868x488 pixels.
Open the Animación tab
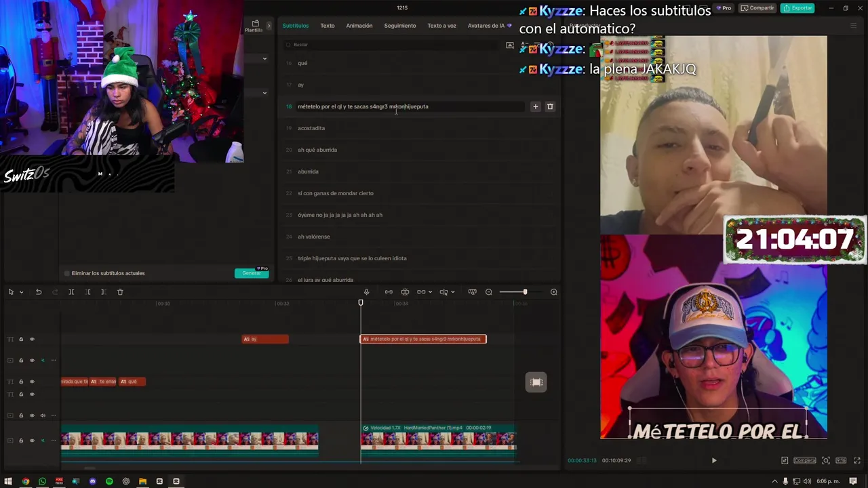tap(359, 26)
